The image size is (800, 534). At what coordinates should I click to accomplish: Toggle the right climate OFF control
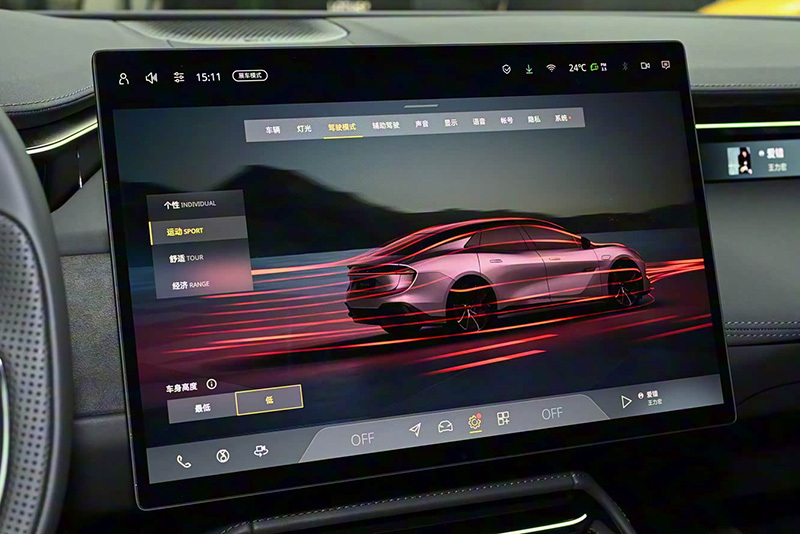(552, 413)
